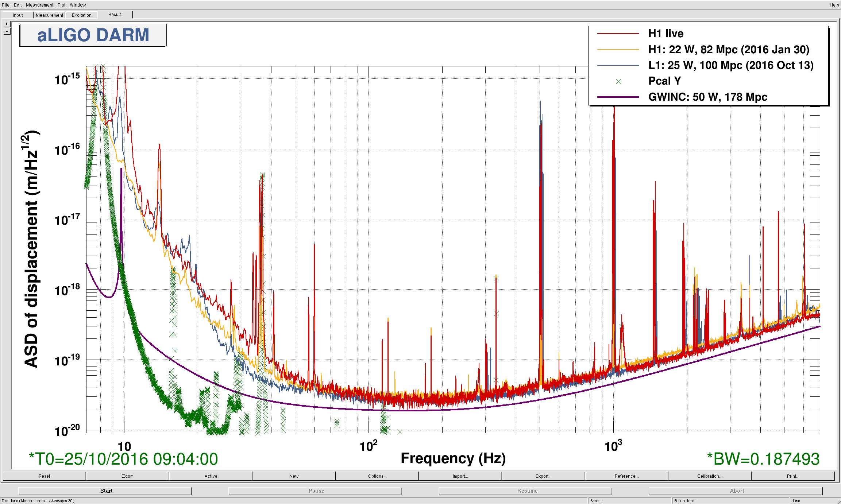The height and width of the screenshot is (504, 841).
Task: Click the purple GWINC legend line
Action: 618,97
